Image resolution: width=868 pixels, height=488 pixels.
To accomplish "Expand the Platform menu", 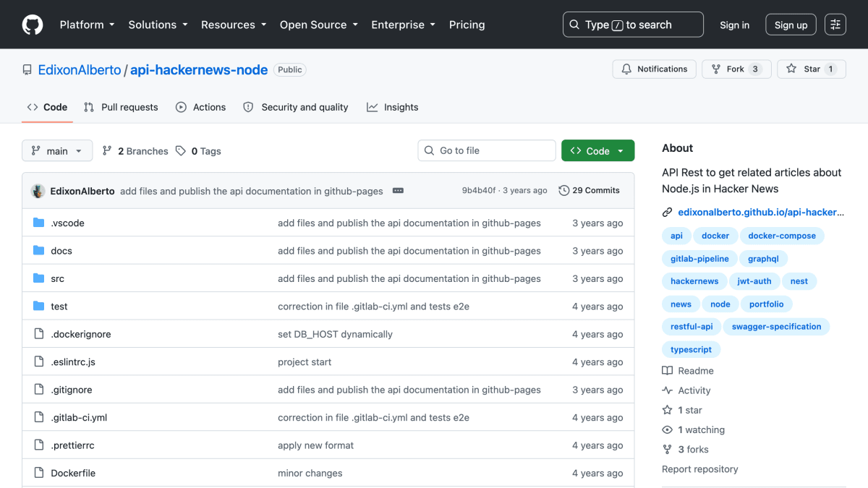I will point(87,25).
